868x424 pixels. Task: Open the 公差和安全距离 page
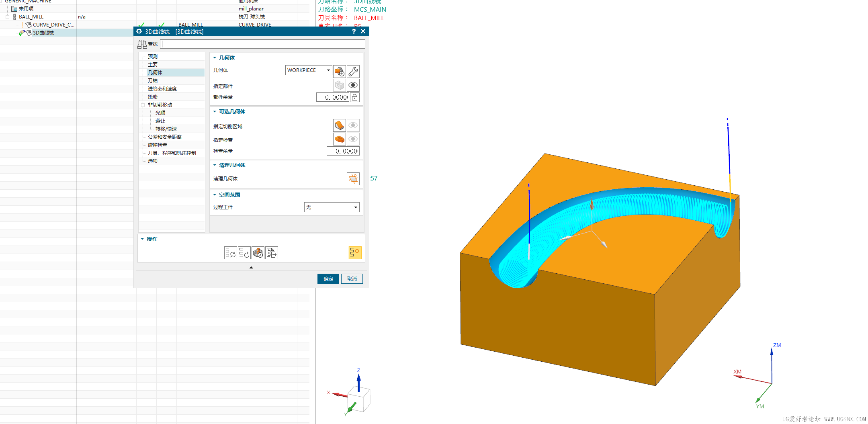165,137
